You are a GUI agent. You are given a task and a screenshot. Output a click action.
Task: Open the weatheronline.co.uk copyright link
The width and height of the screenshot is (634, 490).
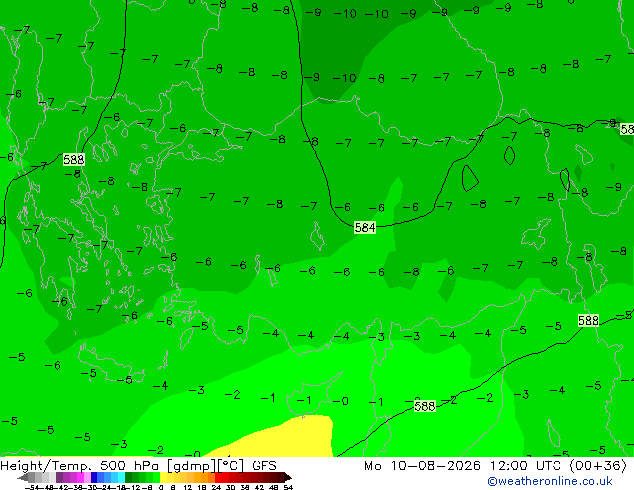(550, 481)
